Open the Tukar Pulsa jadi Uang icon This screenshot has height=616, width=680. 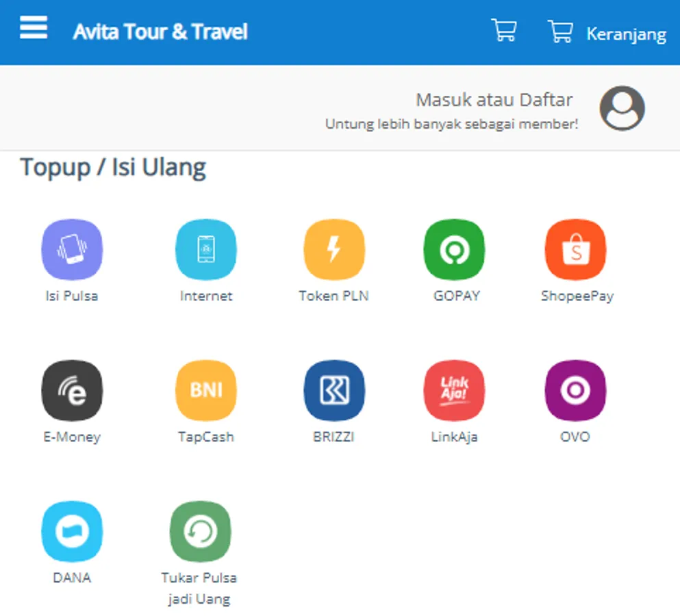pos(201,531)
